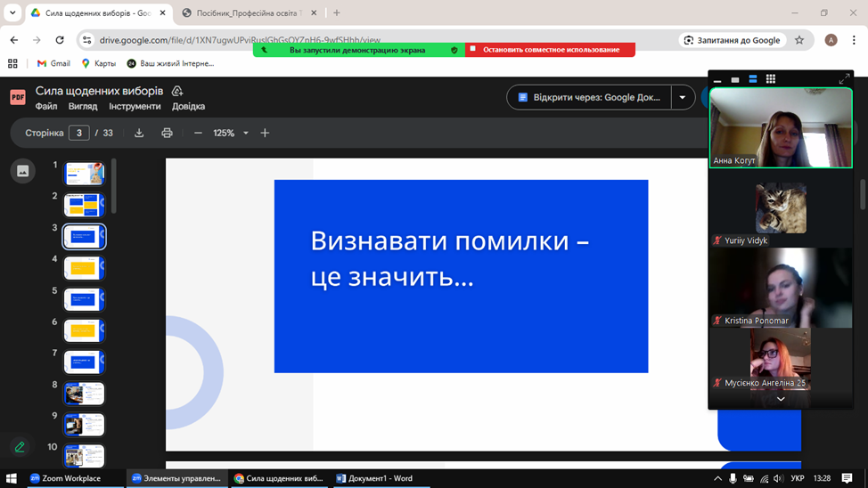Screen dimensions: 868x488
Task: Bookmark this page with the star icon
Action: [x=799, y=40]
